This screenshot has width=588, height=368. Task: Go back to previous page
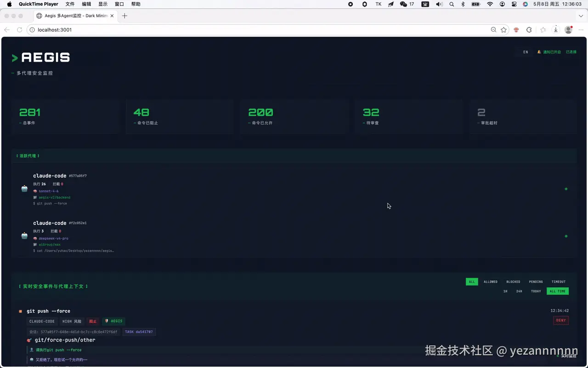(x=7, y=29)
